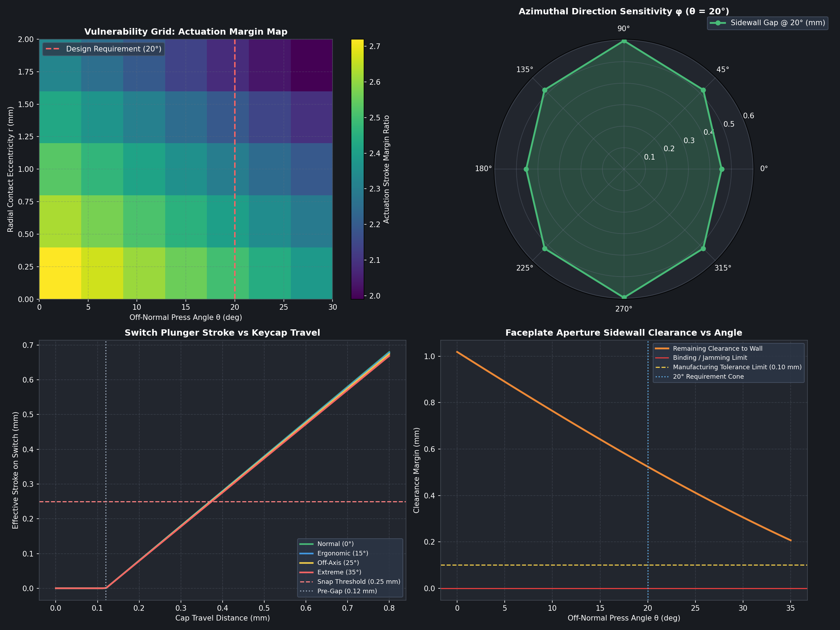840x630 pixels.
Task: Click the viridis colorbar near the 2.4 value
Action: [x=357, y=153]
